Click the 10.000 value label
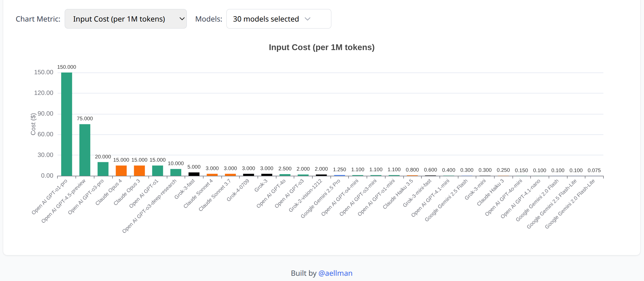The image size is (644, 281). [x=176, y=163]
